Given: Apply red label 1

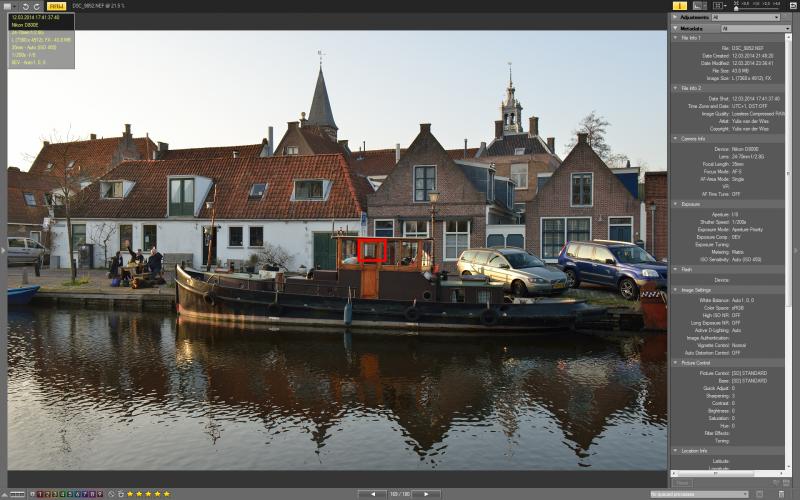Looking at the screenshot, I should pyautogui.click(x=40, y=494).
